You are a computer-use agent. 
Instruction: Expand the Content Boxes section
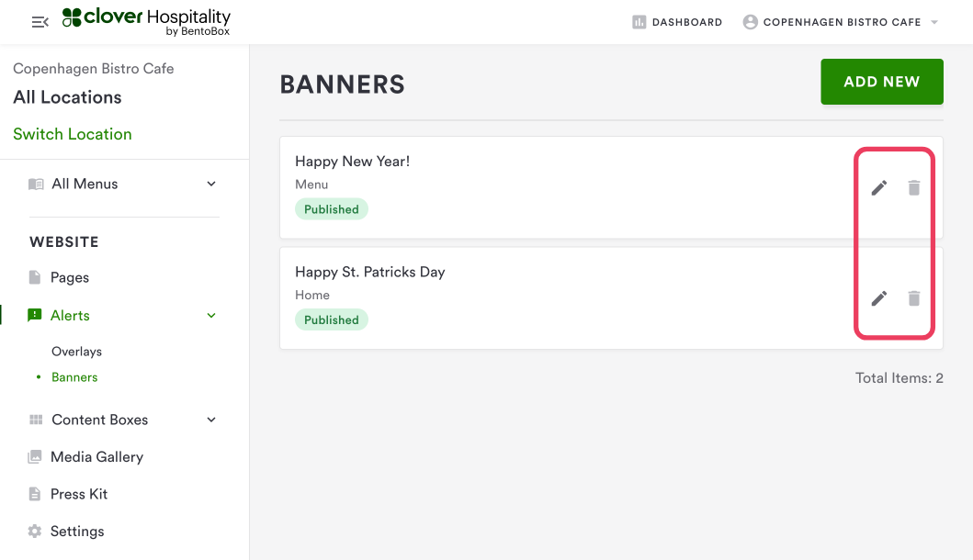pos(211,420)
